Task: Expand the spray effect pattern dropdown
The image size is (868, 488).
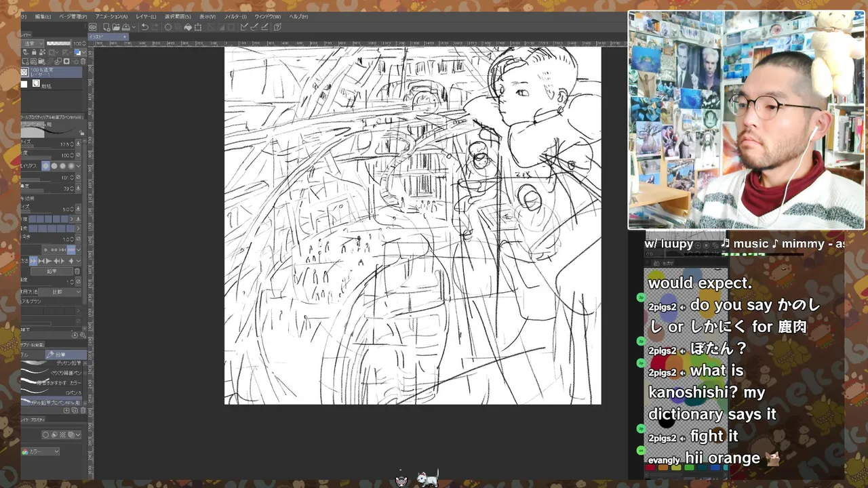Action: [x=79, y=249]
